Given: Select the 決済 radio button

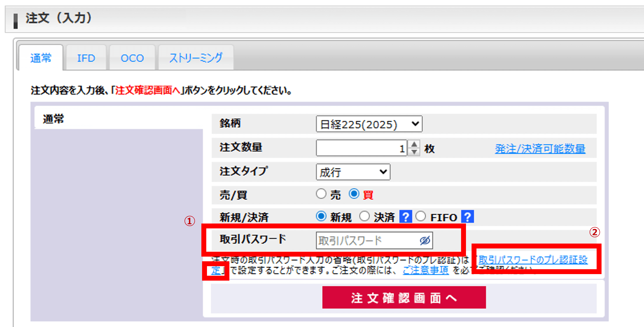Looking at the screenshot, I should pyautogui.click(x=365, y=216).
